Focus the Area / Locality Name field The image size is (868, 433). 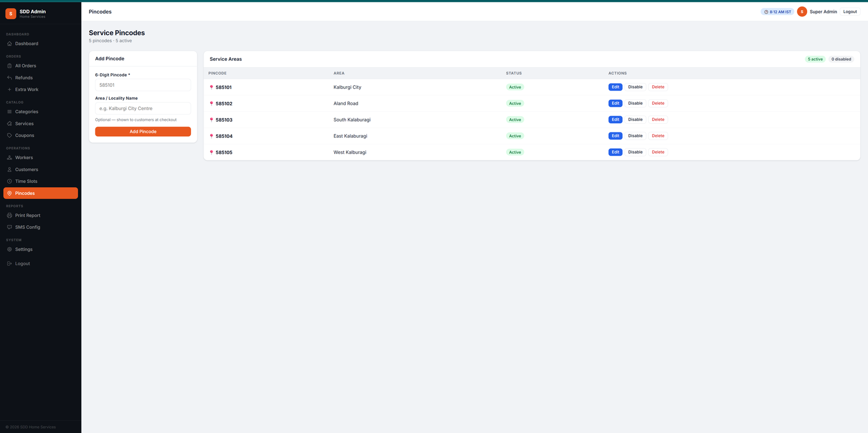pyautogui.click(x=143, y=109)
